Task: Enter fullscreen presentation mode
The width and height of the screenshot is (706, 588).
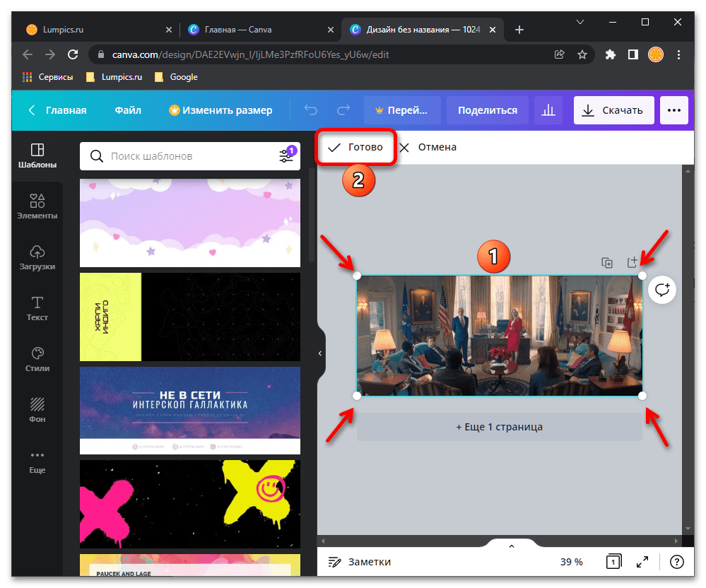Action: [642, 561]
